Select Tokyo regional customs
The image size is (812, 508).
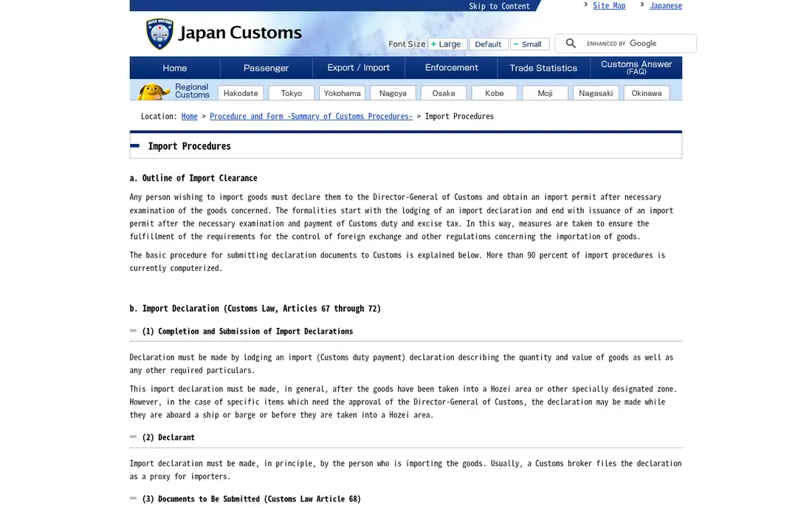coord(292,93)
